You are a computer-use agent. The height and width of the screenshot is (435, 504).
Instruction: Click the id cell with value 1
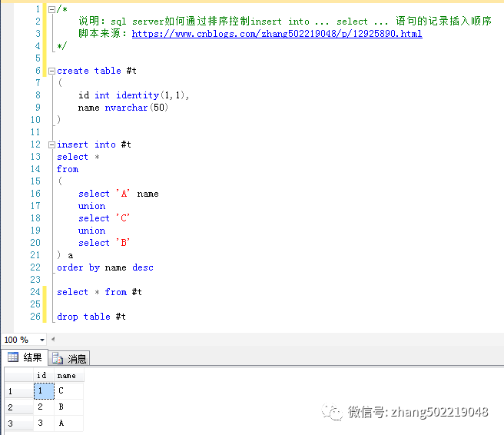tap(44, 391)
